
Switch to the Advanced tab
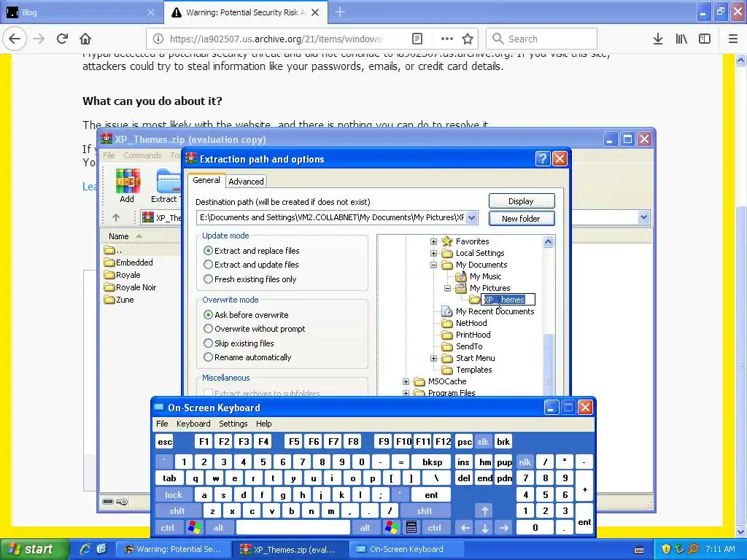(246, 182)
